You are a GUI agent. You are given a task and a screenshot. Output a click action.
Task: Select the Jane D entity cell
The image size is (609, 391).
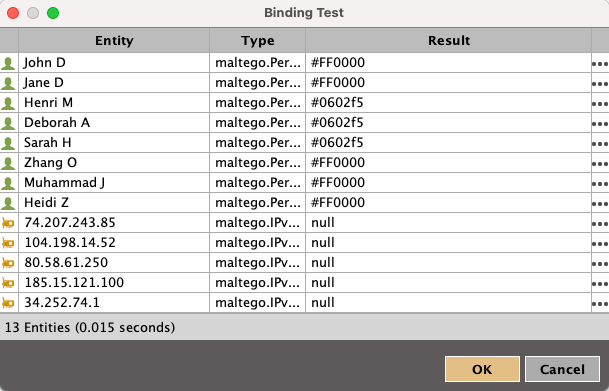pyautogui.click(x=114, y=83)
